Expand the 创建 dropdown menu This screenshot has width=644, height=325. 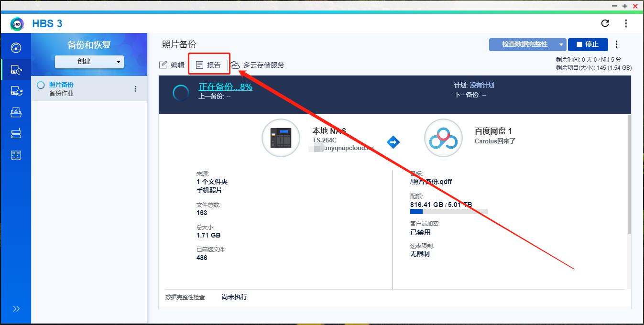click(89, 61)
